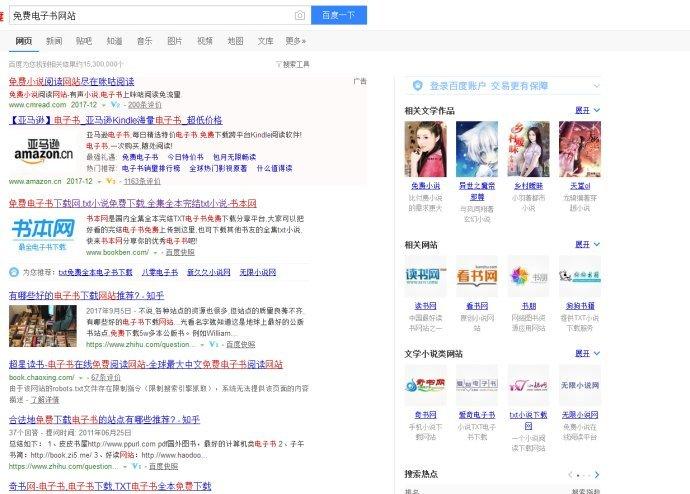Open the 更多 menu
690x494 pixels.
pos(296,41)
